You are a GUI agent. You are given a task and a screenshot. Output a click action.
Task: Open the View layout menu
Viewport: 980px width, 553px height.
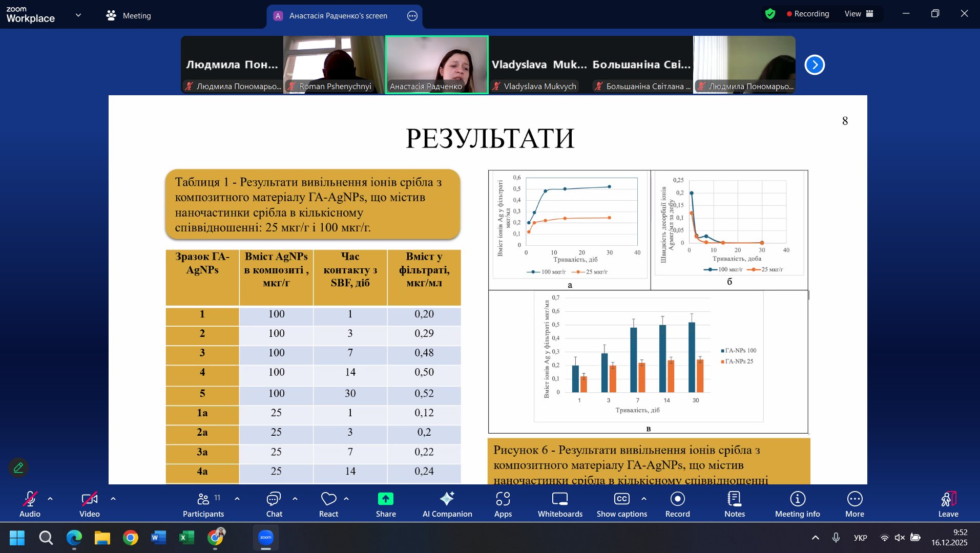point(859,14)
